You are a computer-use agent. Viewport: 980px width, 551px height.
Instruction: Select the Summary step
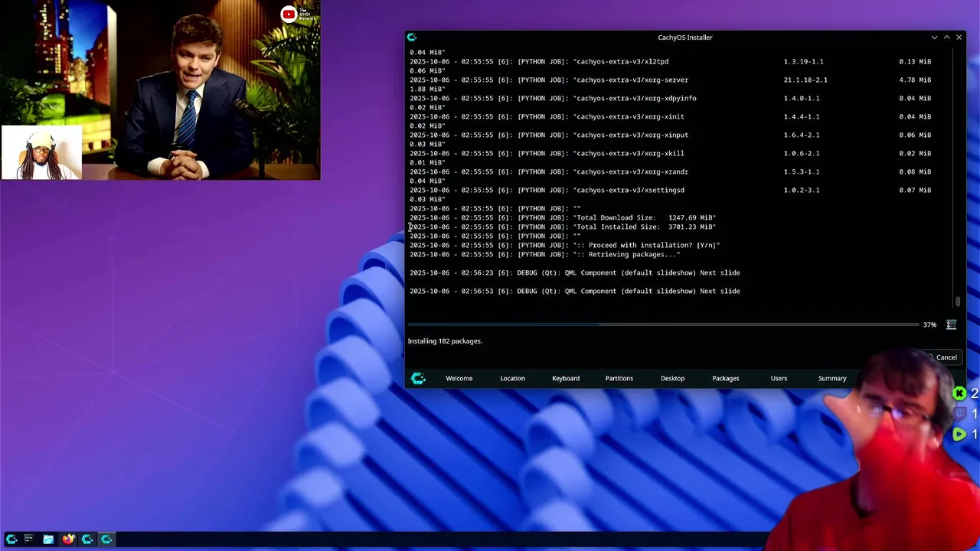[832, 378]
